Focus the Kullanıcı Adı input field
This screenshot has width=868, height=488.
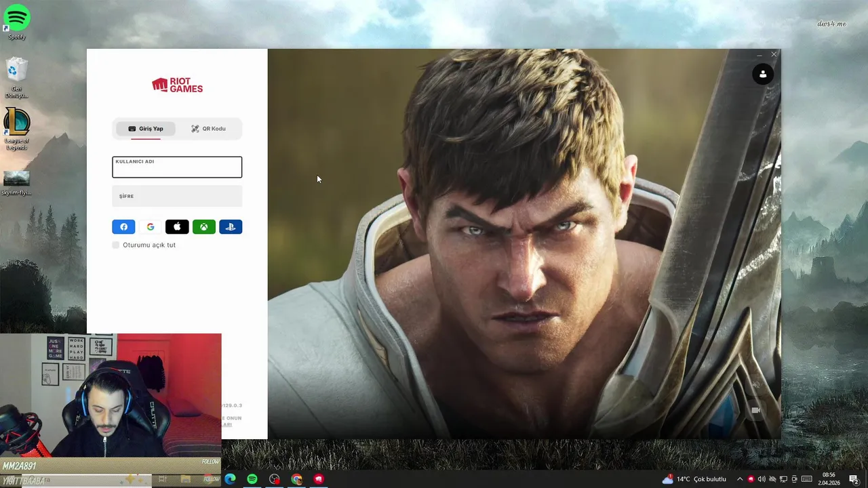tap(177, 167)
